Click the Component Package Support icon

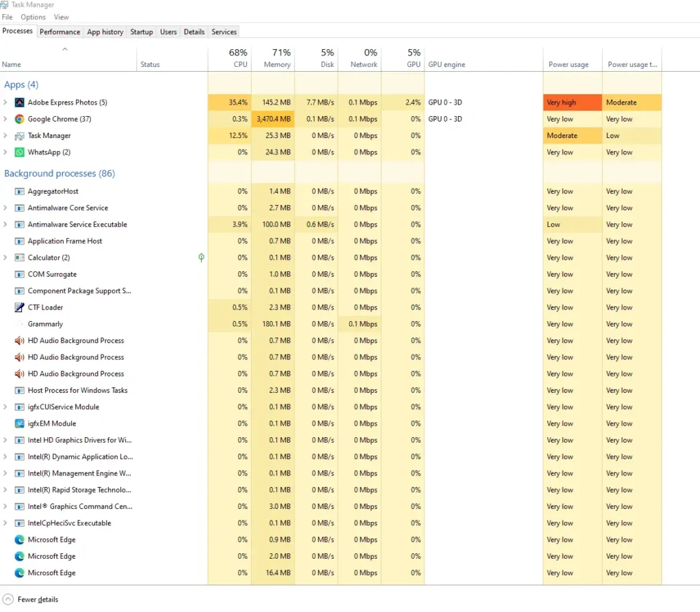(x=19, y=291)
